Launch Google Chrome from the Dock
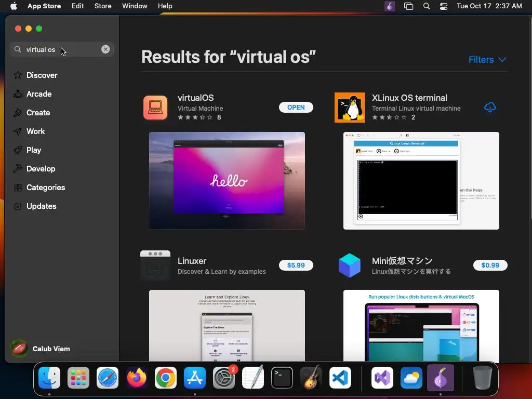The image size is (532, 399). (x=166, y=378)
